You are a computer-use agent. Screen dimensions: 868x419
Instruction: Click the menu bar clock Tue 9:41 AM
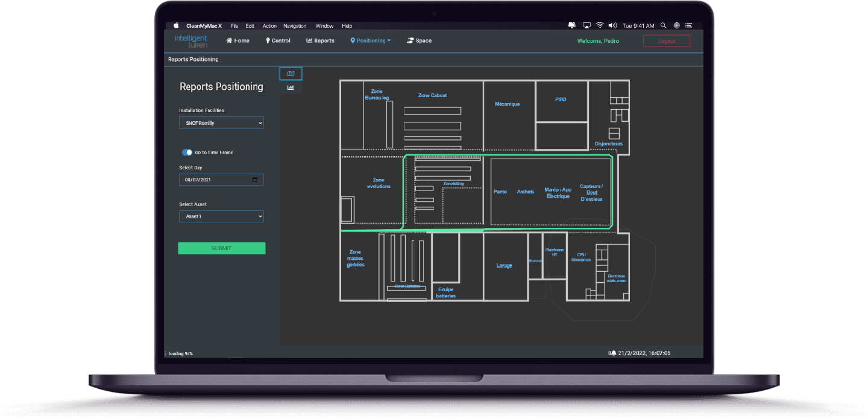(x=638, y=26)
